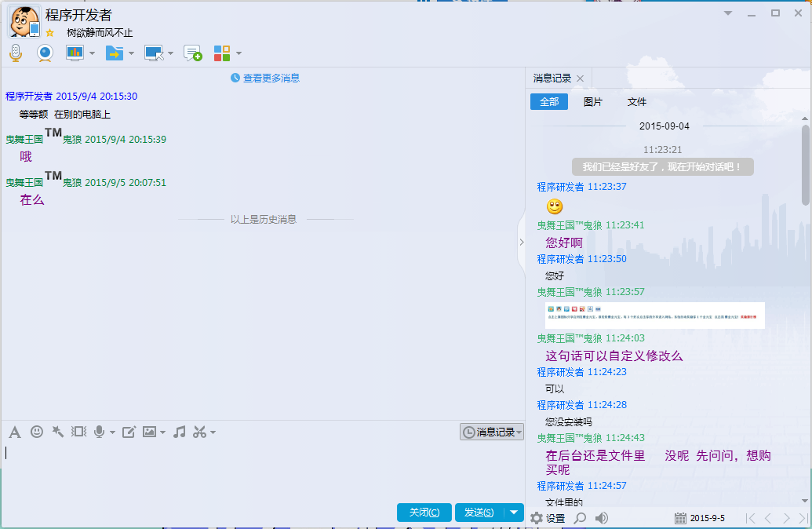Click the voice message microphone icon
Screen dimensions: 812x529
(x=100, y=432)
